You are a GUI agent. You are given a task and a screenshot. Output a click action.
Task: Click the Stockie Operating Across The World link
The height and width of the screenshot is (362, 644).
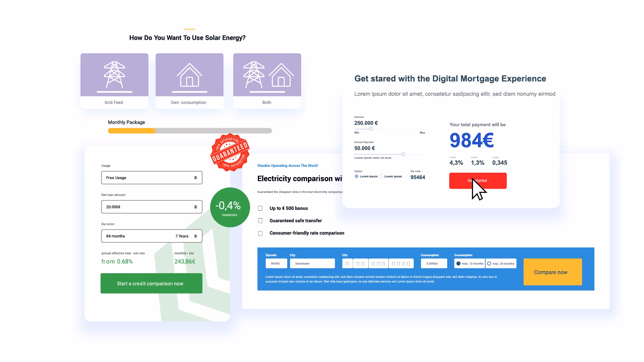(287, 166)
